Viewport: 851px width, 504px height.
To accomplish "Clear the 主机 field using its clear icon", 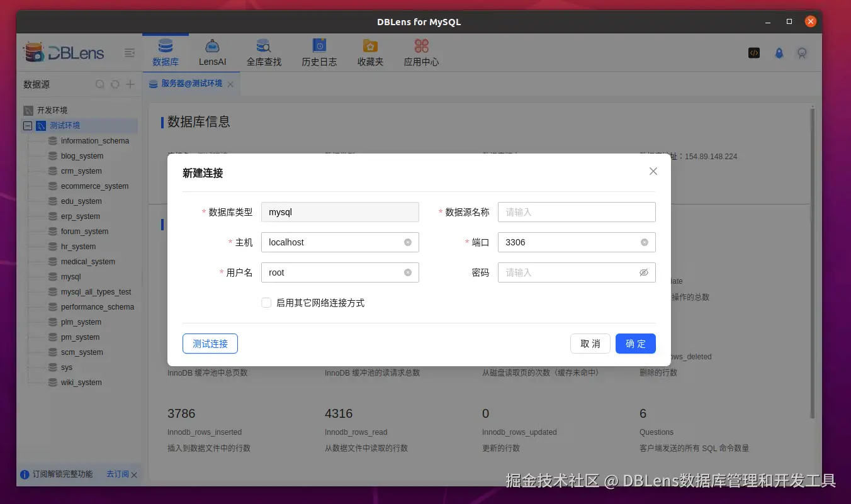I will (408, 242).
